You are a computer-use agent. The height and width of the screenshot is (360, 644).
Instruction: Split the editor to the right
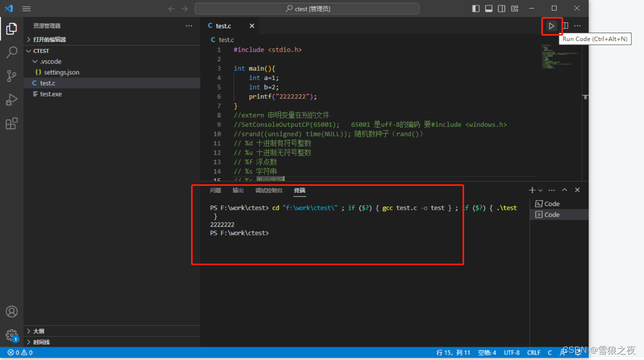565,26
